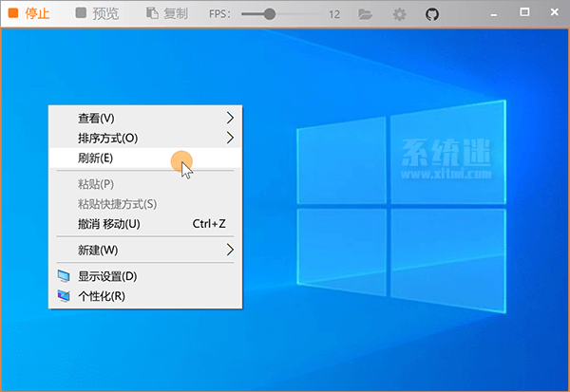Open settings via the gear icon
Viewport: 570px width, 392px height.
coord(399,14)
